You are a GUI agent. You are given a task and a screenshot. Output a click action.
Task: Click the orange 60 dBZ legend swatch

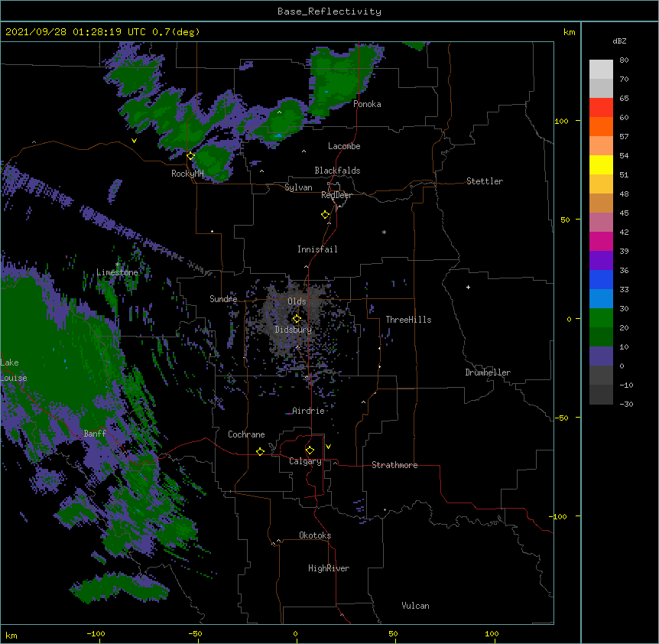pyautogui.click(x=601, y=126)
